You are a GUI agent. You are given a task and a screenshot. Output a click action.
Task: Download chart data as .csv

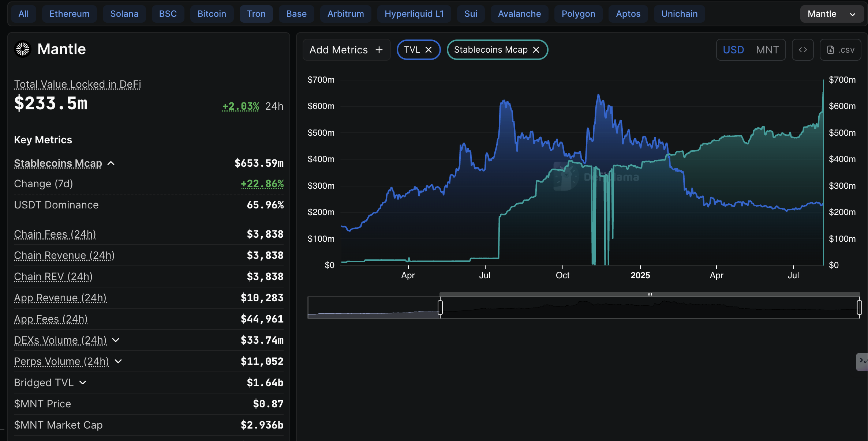pyautogui.click(x=841, y=50)
